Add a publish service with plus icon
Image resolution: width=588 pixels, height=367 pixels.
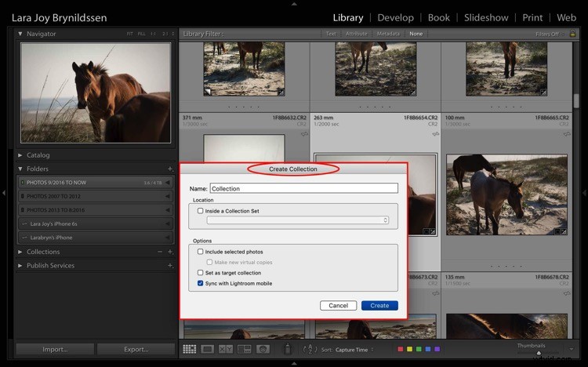(170, 266)
